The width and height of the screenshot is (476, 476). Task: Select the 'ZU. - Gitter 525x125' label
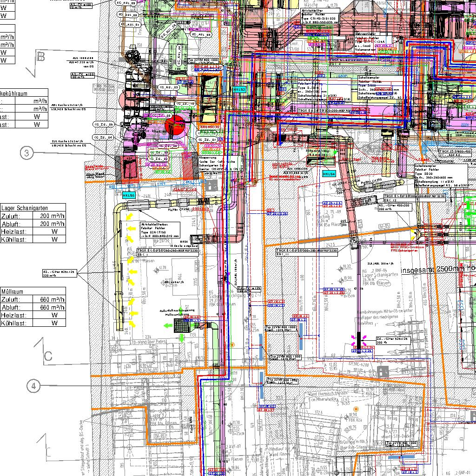point(393,340)
